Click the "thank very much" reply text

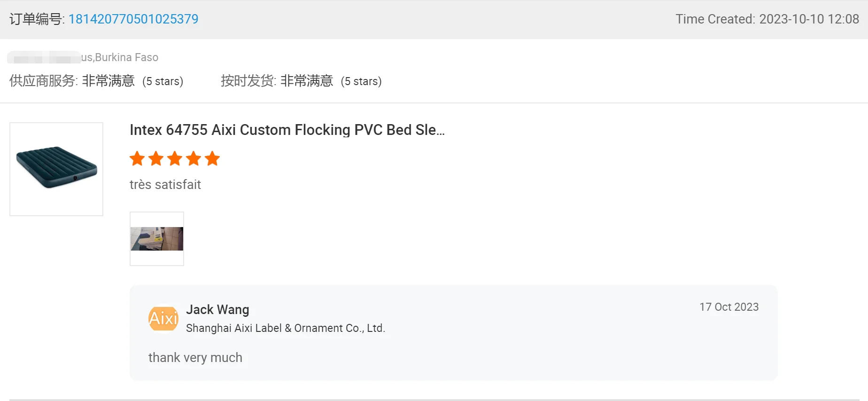[x=195, y=358]
